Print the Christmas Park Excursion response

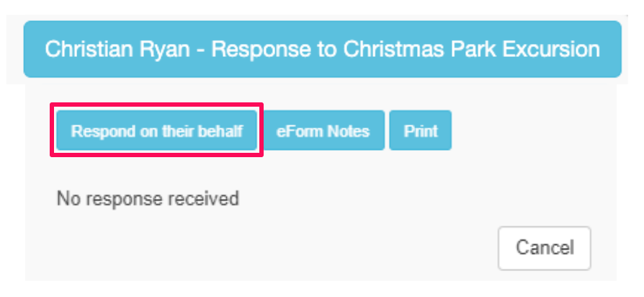pyautogui.click(x=420, y=130)
